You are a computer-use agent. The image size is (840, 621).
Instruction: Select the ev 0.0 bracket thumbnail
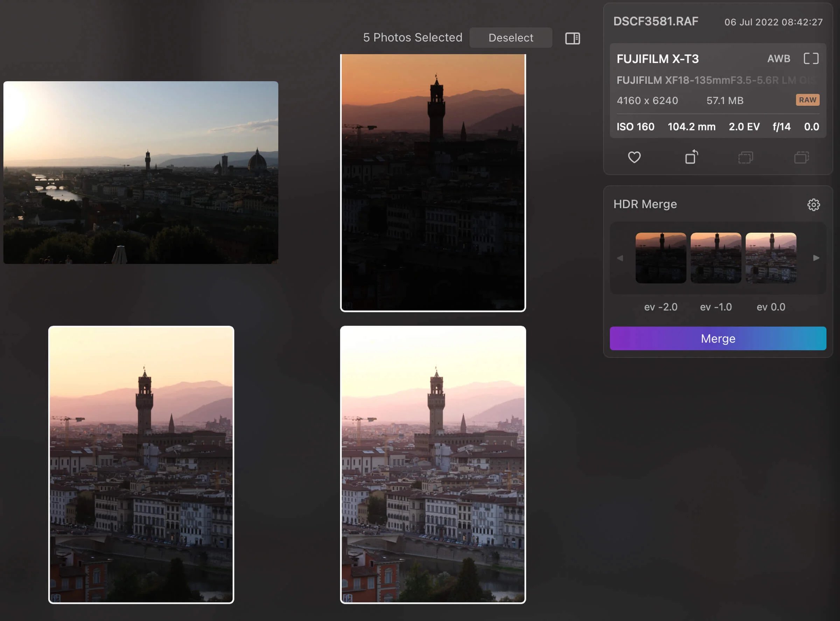click(x=770, y=258)
